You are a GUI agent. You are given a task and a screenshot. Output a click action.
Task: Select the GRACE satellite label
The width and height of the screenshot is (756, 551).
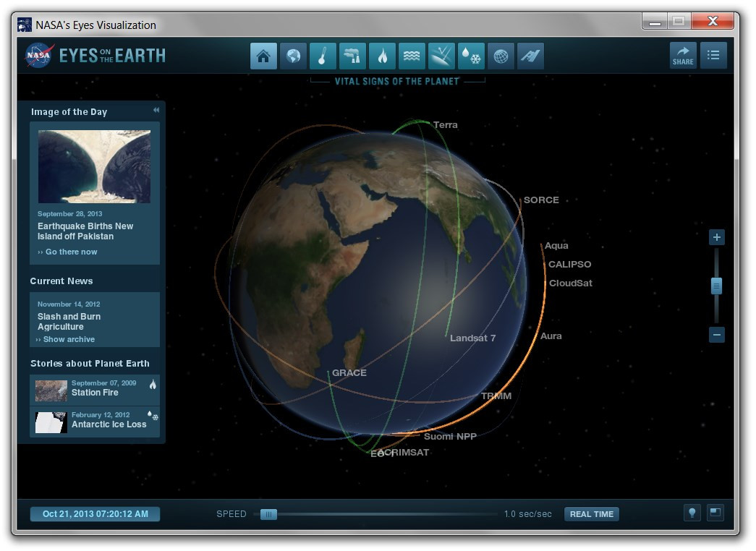point(349,373)
